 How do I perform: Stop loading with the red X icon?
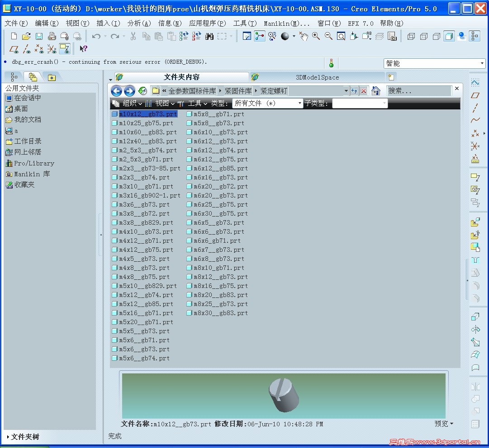click(x=363, y=91)
